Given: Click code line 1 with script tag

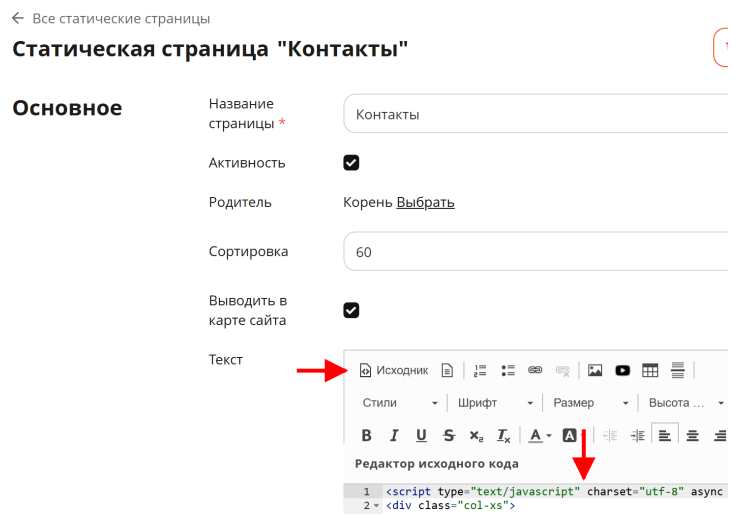Looking at the screenshot, I should tap(555, 492).
